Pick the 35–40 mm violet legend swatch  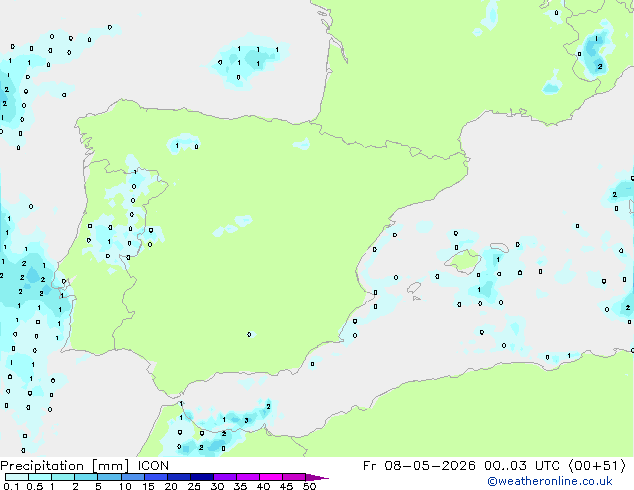pos(248,477)
